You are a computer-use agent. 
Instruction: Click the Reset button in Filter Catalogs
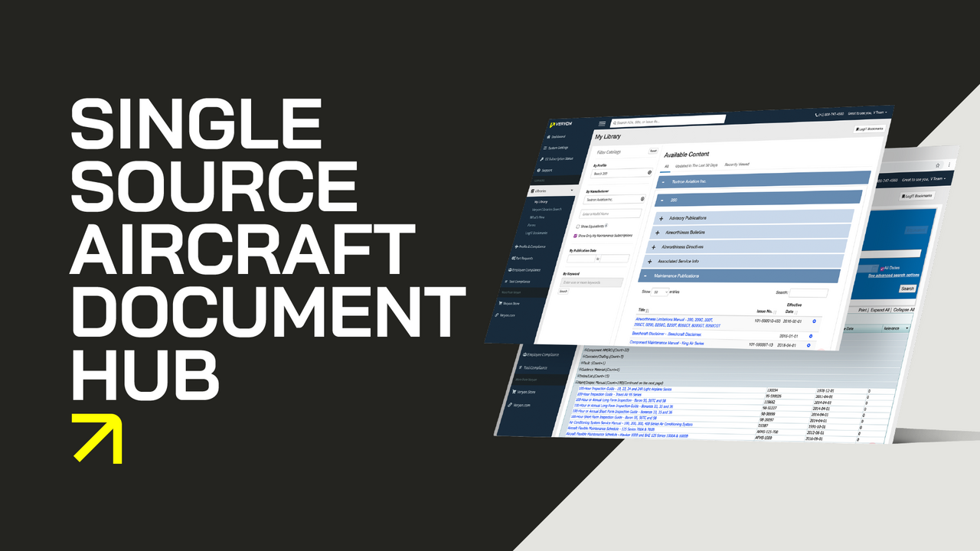pyautogui.click(x=653, y=152)
